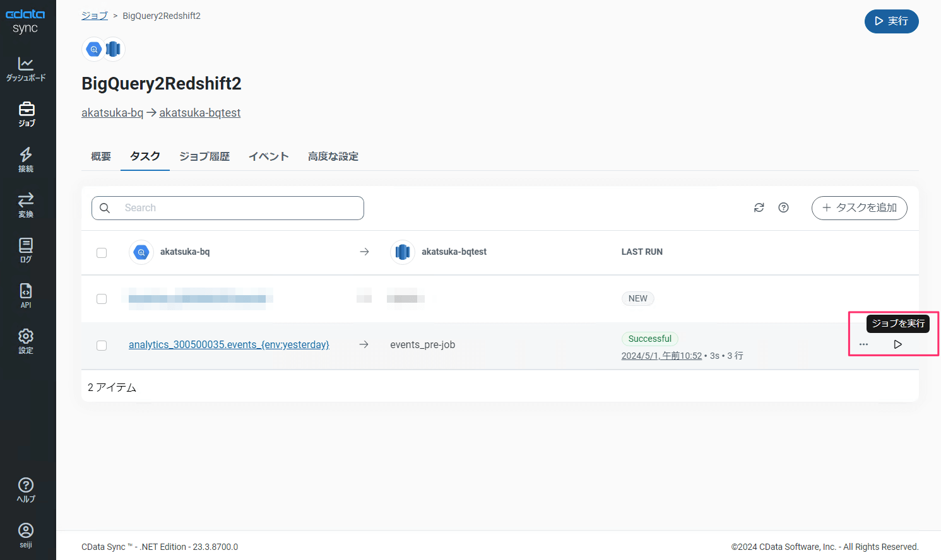Click the LAST RUN column header

pyautogui.click(x=642, y=252)
